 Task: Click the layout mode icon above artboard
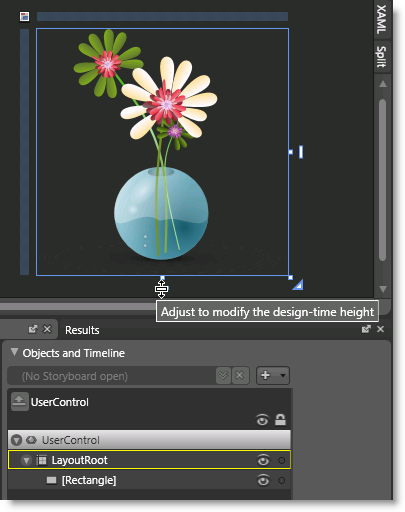[24, 16]
